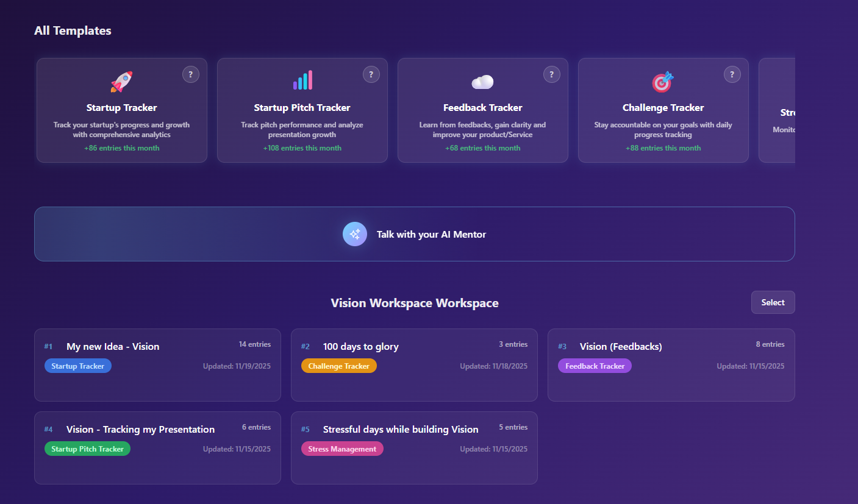Image resolution: width=858 pixels, height=504 pixels.
Task: Click the pink Stress Management tag
Action: pos(342,449)
